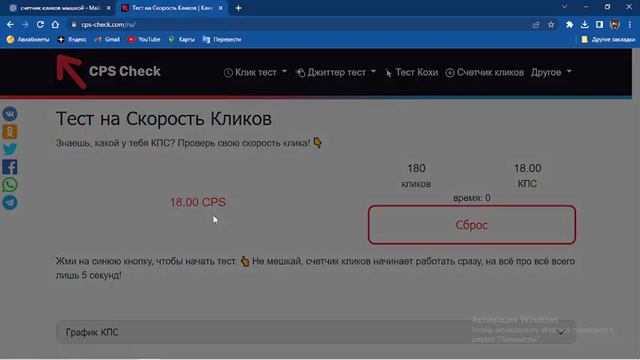Open browser extensions puzzle icon
The width and height of the screenshot is (640, 360).
(569, 24)
